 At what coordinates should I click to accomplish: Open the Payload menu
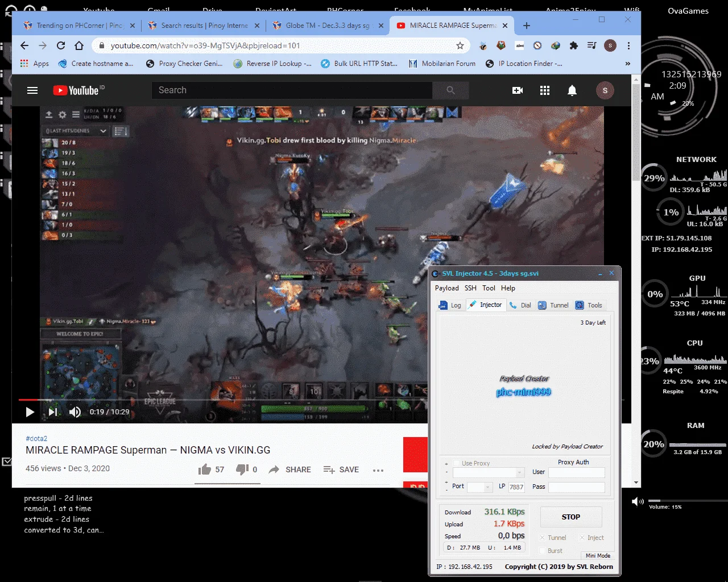[x=447, y=288]
